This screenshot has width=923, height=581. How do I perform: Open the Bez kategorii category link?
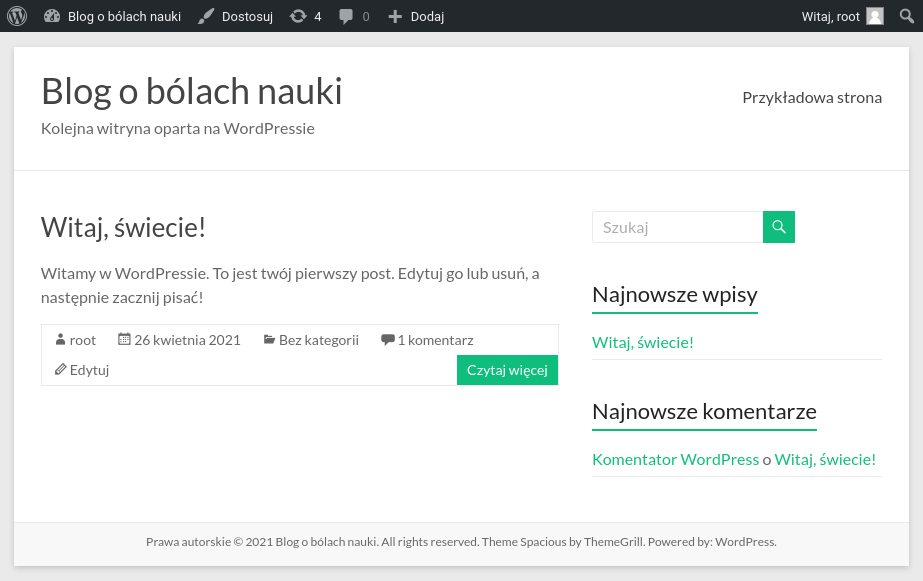(318, 340)
